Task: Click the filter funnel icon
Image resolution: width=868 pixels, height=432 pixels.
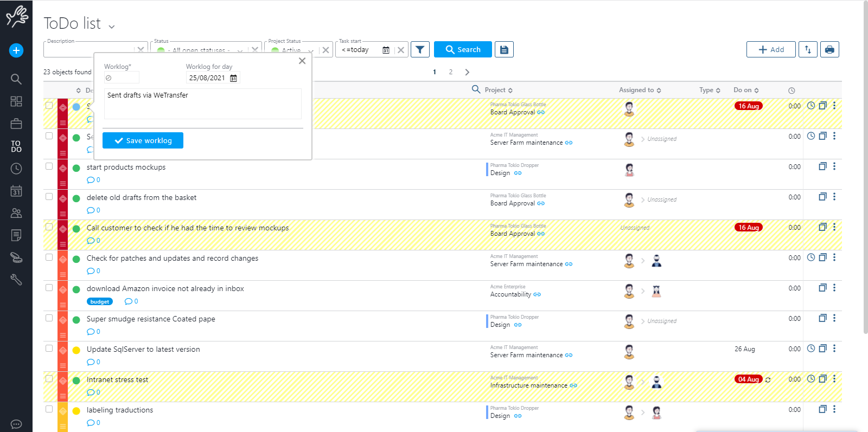Action: click(420, 49)
